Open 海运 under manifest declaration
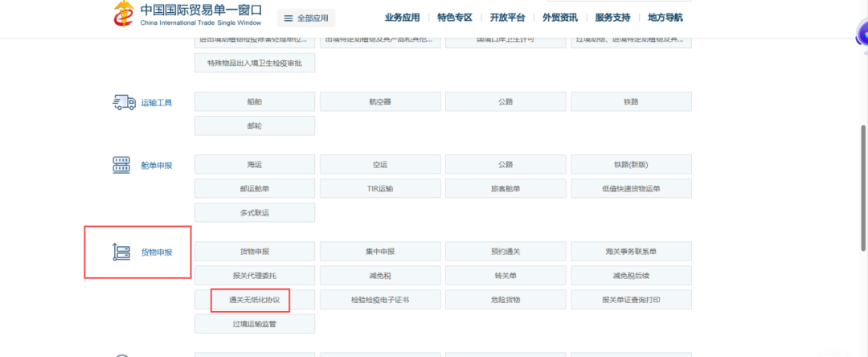Viewport: 868px width, 357px height. [254, 165]
